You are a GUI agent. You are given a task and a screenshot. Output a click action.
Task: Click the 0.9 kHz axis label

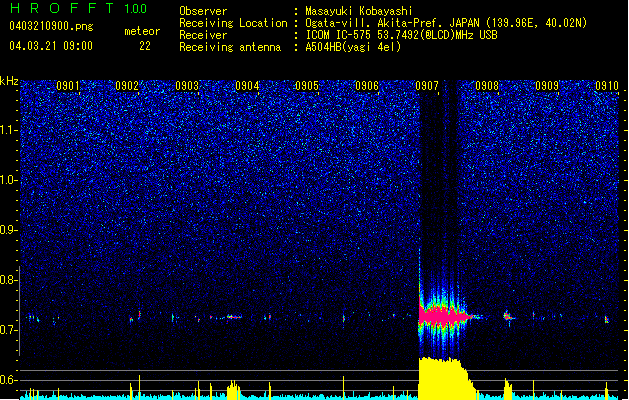[x=9, y=230]
